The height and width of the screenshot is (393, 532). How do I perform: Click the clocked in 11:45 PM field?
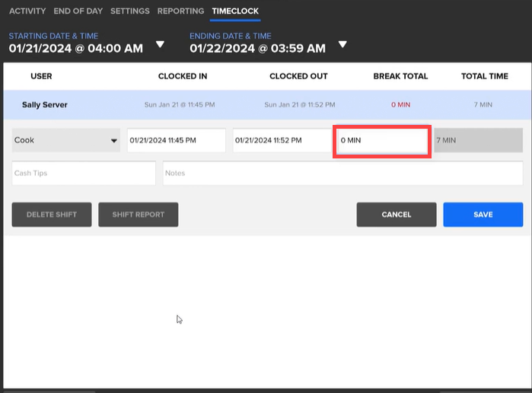tap(176, 140)
